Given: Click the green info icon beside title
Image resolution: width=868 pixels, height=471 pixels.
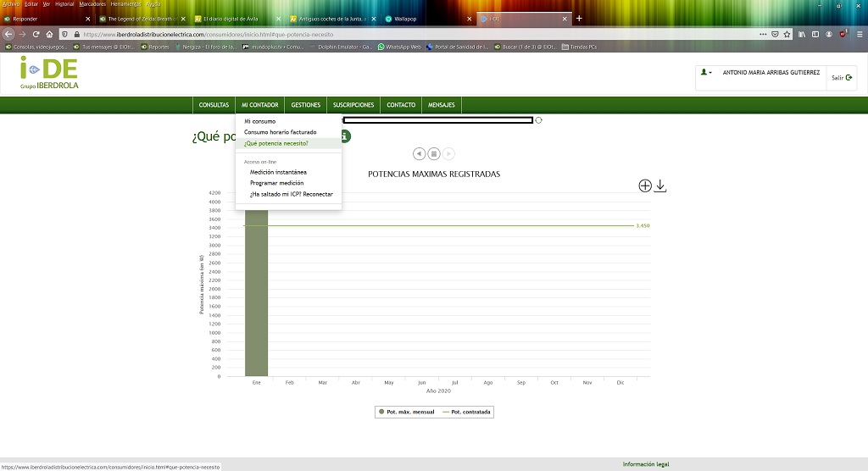Looking at the screenshot, I should [346, 136].
